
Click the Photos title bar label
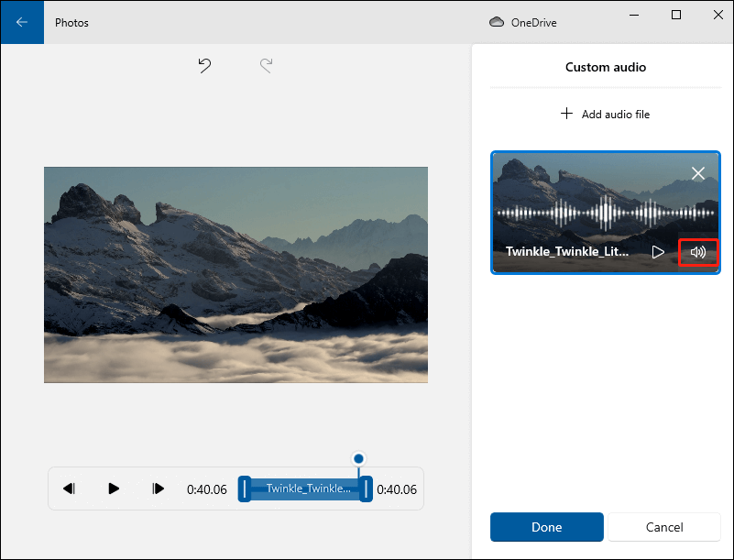pos(71,22)
